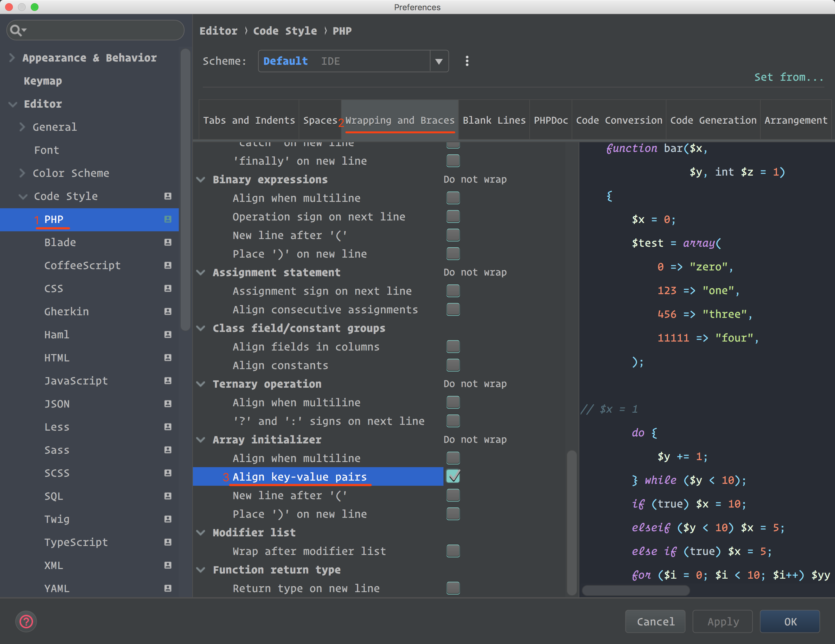Image resolution: width=835 pixels, height=644 pixels.
Task: Open the Scheme dropdown arrow
Action: point(439,61)
